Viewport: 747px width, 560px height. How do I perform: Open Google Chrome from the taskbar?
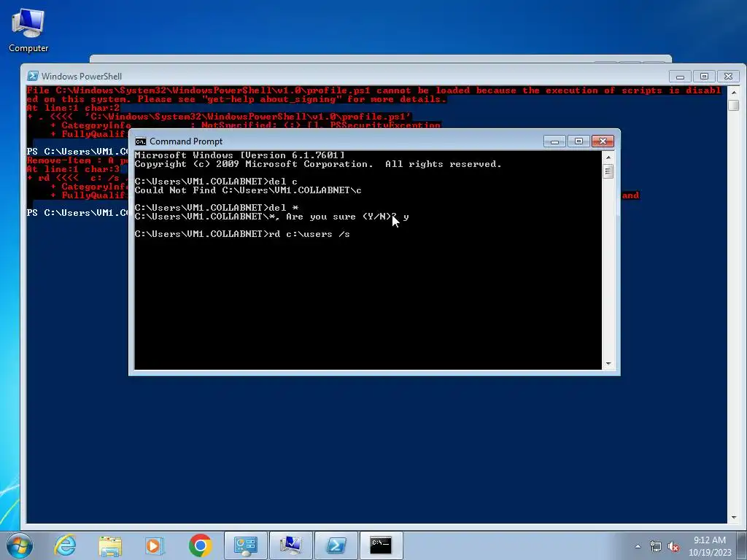click(x=200, y=545)
